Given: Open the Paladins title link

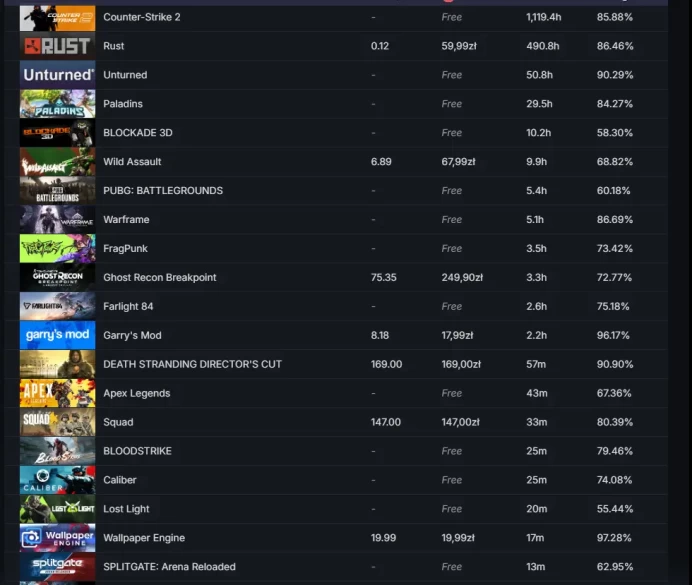Looking at the screenshot, I should (123, 104).
